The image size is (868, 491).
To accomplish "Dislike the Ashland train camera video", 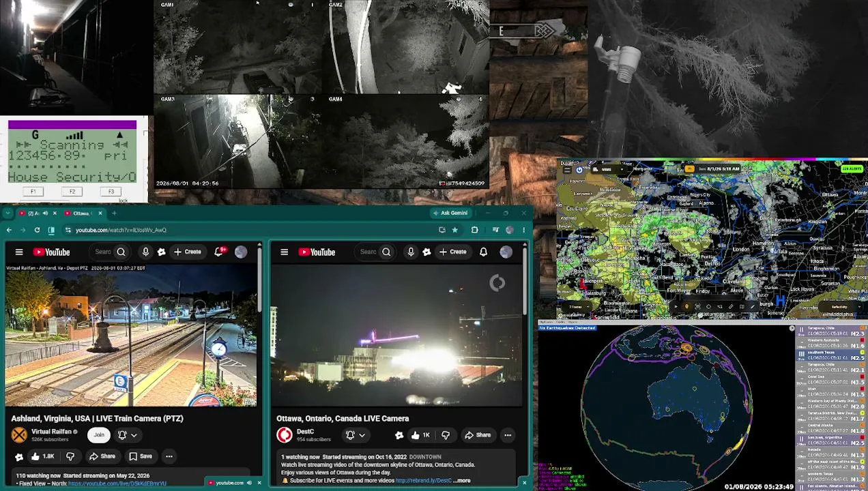I will (x=70, y=456).
